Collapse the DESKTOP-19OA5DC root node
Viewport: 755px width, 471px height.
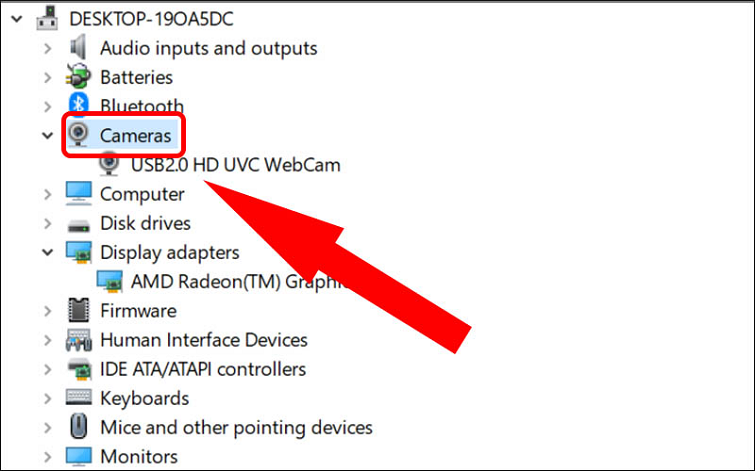[x=16, y=18]
